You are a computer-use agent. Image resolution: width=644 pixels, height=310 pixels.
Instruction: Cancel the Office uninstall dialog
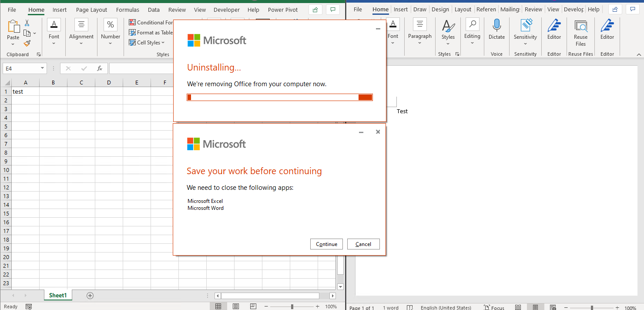(x=363, y=244)
